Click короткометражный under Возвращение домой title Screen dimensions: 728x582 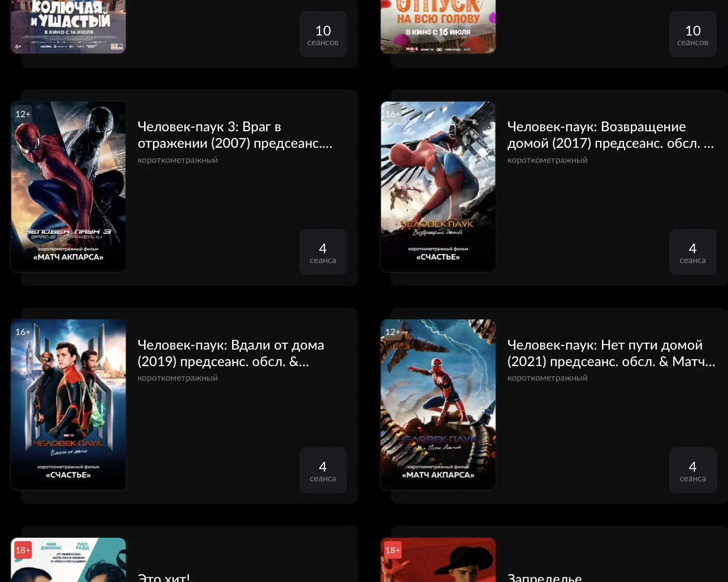point(547,160)
